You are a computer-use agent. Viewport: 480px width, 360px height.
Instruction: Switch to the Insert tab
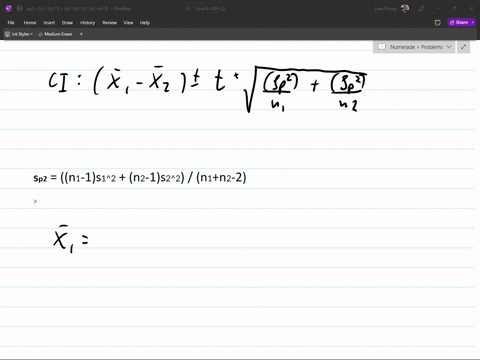pos(49,23)
